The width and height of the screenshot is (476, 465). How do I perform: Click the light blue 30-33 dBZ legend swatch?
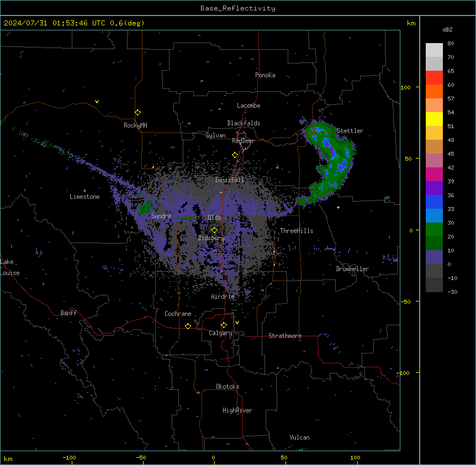pos(434,216)
